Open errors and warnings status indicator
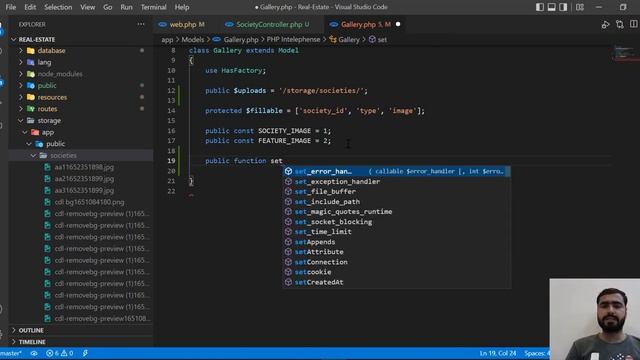 tap(60, 353)
